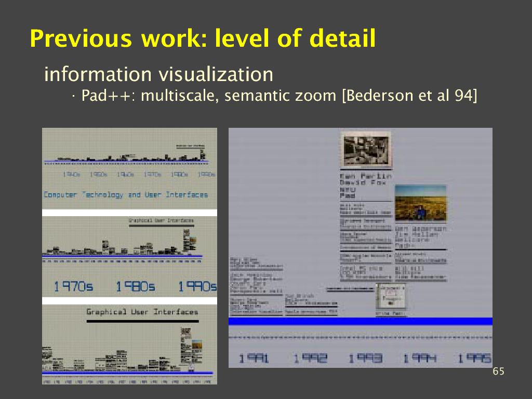The image size is (532, 399).
Task: Click the 'Computer Technology and User Interfaces' caption
Action: 126,195
